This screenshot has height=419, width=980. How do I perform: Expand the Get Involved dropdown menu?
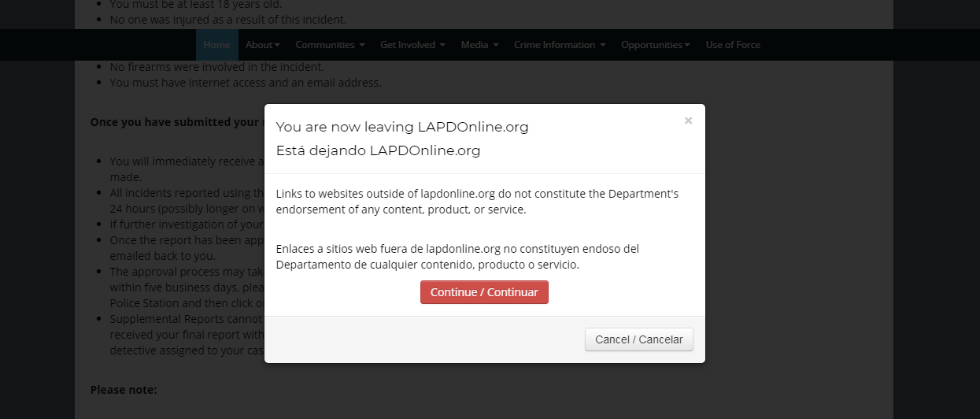pyautogui.click(x=412, y=45)
